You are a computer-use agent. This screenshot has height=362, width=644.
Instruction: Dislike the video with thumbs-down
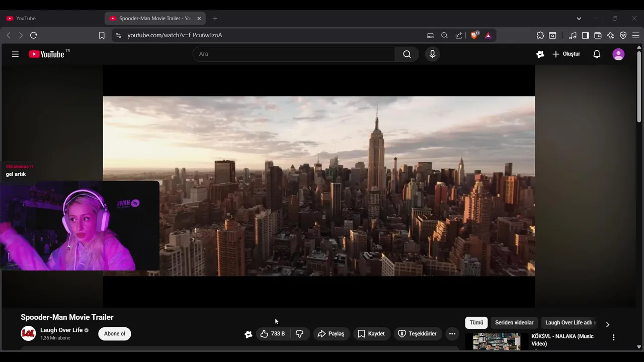(x=300, y=334)
